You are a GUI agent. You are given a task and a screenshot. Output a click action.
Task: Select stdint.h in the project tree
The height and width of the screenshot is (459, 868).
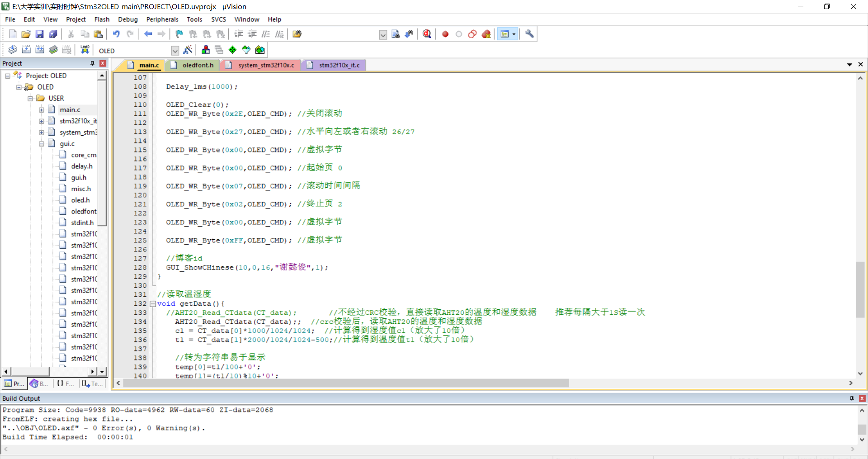click(x=82, y=223)
